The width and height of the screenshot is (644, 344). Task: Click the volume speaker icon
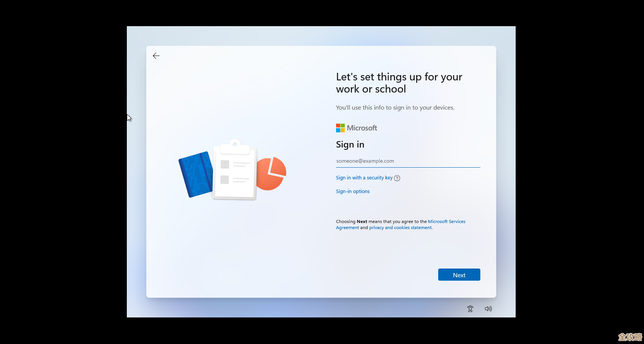pyautogui.click(x=488, y=308)
